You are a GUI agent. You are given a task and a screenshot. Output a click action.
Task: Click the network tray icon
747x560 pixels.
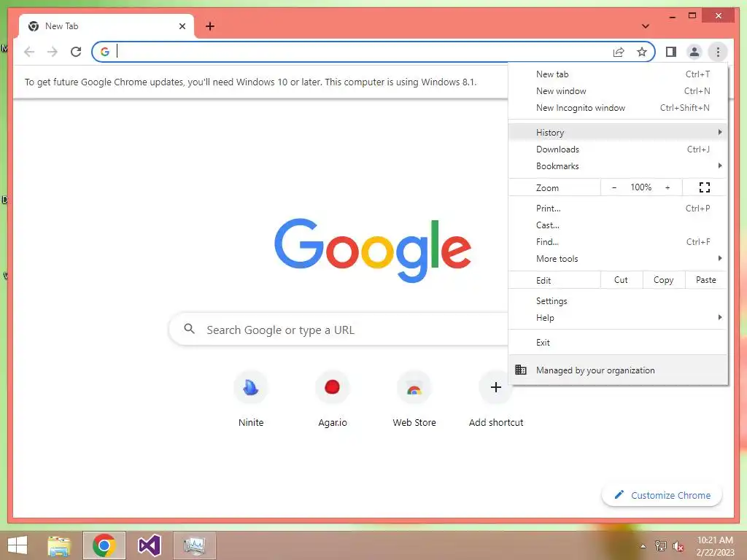coord(661,546)
